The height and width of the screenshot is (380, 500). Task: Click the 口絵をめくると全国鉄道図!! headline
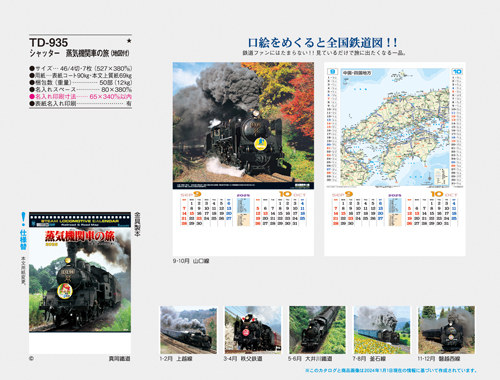[x=322, y=42]
